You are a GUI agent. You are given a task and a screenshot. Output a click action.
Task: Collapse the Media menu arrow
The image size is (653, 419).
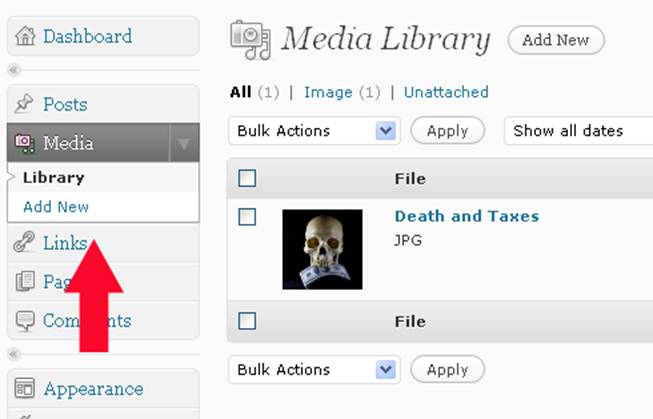[184, 144]
